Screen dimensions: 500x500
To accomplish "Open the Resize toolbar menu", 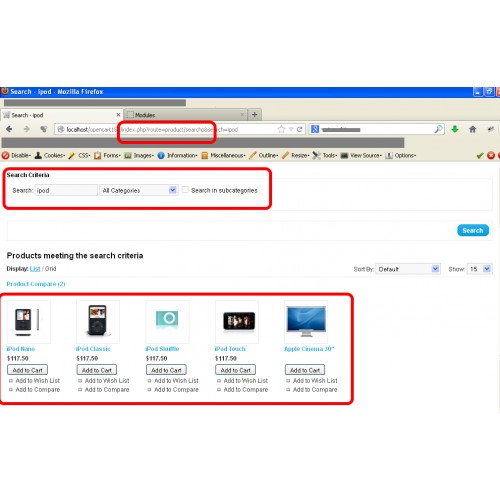I will pos(295,155).
